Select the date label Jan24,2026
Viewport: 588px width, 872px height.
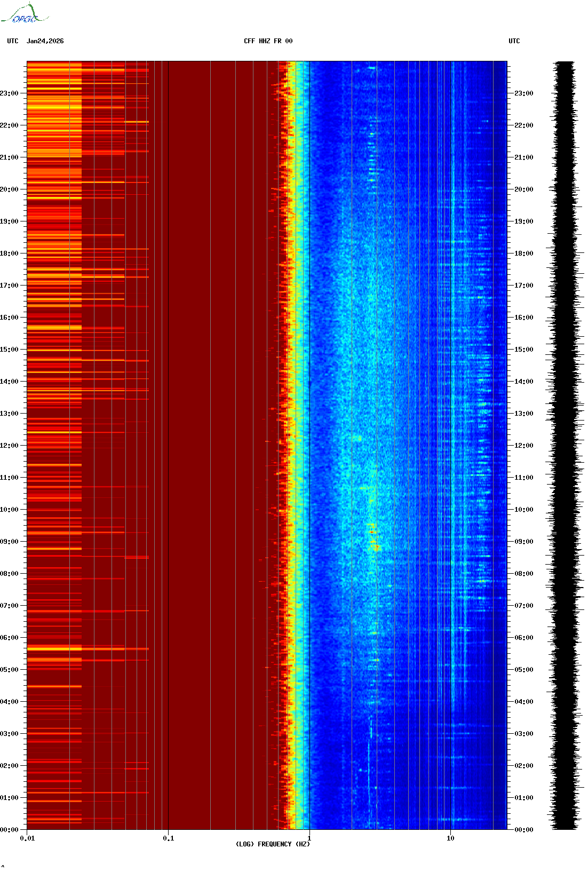tap(45, 41)
